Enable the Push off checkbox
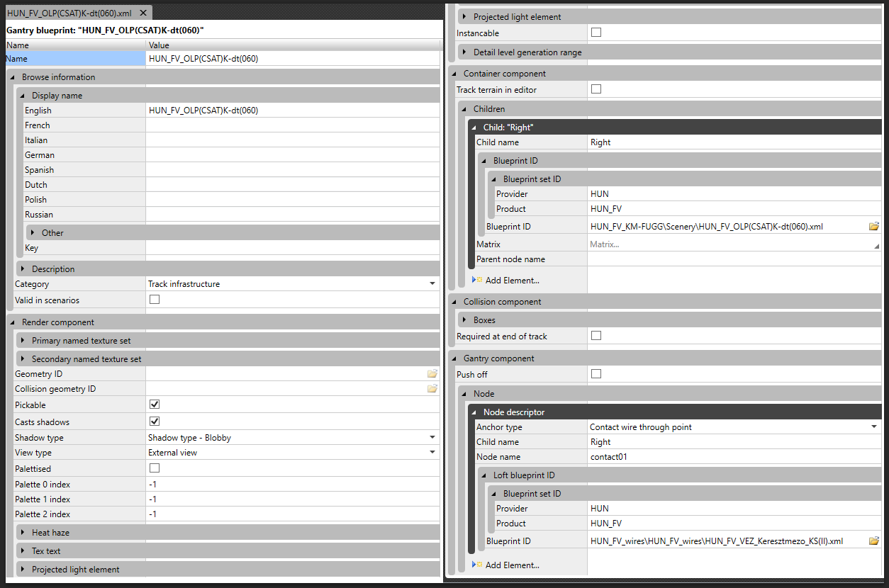This screenshot has width=889, height=588. pyautogui.click(x=596, y=374)
